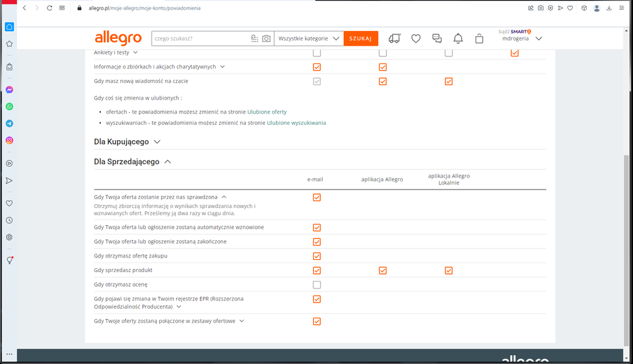This screenshot has height=364, width=633.
Task: Click the address bar URL
Action: 145,8
